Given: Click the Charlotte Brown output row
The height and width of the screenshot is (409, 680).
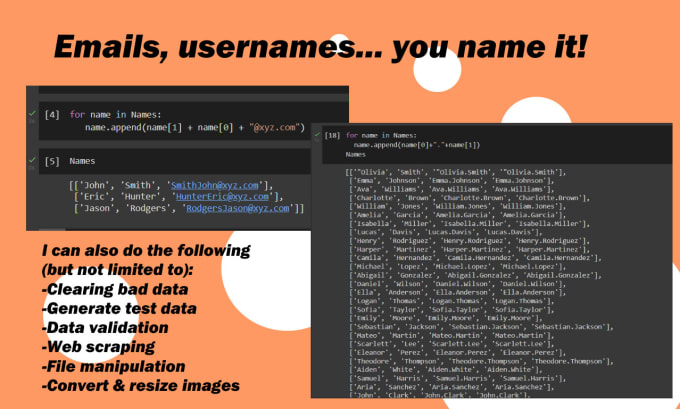Looking at the screenshot, I should pos(470,198).
